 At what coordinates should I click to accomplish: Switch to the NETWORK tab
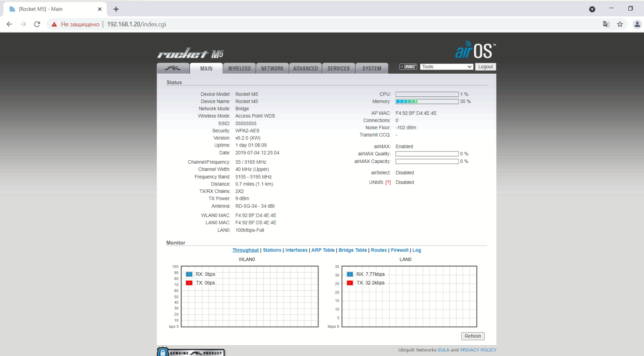pos(273,68)
